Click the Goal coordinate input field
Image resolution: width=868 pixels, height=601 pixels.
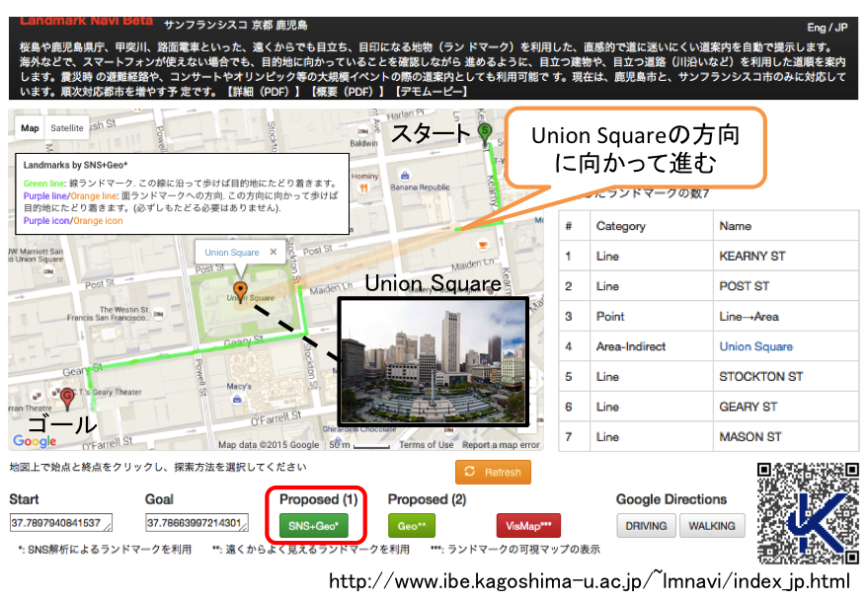[x=197, y=523]
